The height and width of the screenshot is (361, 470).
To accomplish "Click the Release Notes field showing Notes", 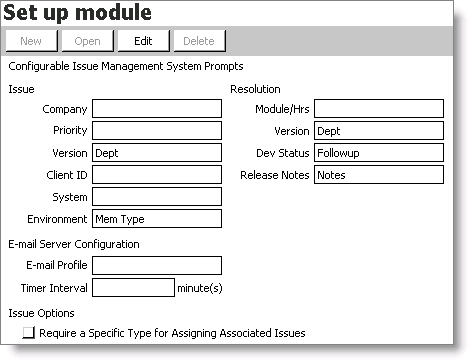I will tap(379, 175).
